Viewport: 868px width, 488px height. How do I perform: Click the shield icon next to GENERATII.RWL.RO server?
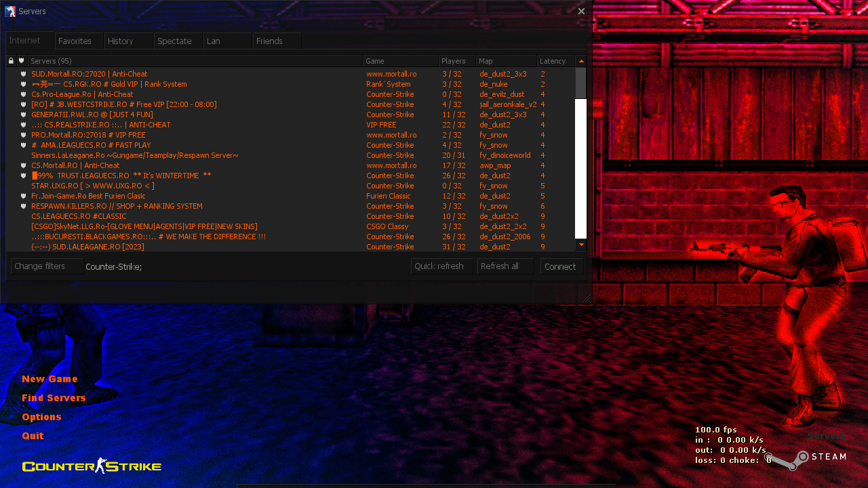pyautogui.click(x=23, y=115)
